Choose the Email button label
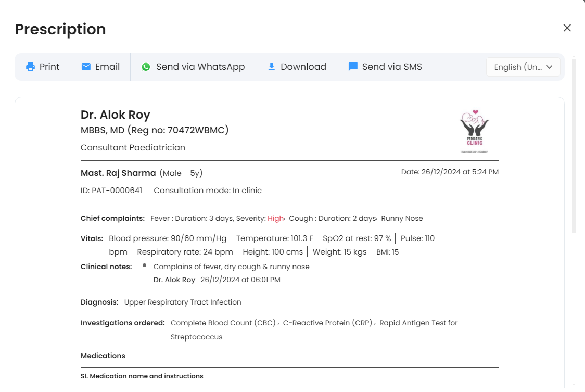This screenshot has height=392, width=585. click(107, 67)
